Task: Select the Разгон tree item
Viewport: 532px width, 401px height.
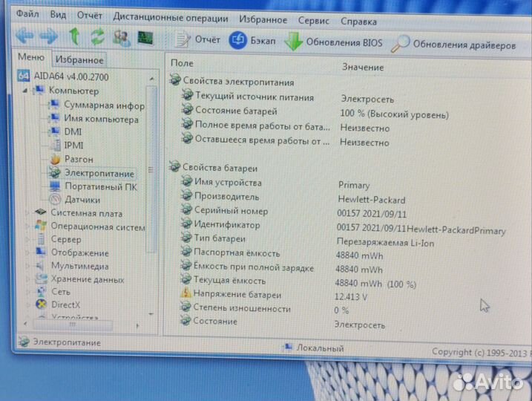Action: 71,159
